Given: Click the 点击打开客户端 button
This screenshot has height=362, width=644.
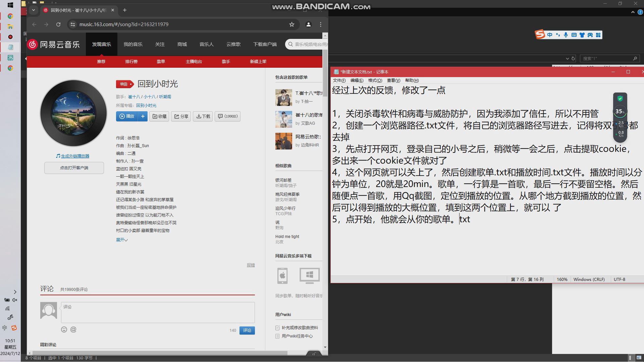Looking at the screenshot, I should point(74,168).
